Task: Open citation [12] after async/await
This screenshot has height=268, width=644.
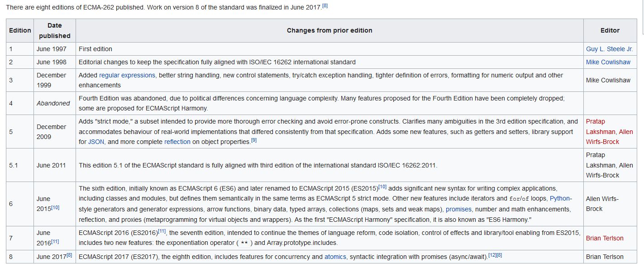Action: (x=492, y=255)
